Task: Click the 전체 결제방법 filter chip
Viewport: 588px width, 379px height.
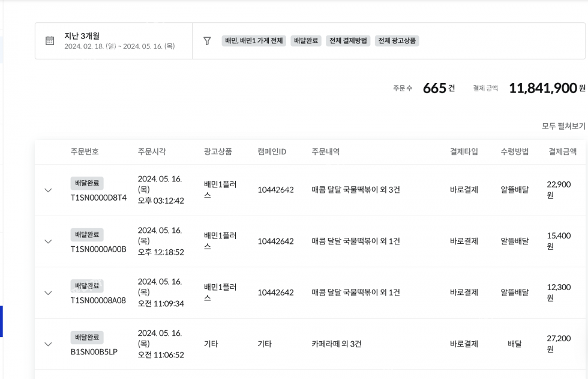Action: click(x=348, y=41)
